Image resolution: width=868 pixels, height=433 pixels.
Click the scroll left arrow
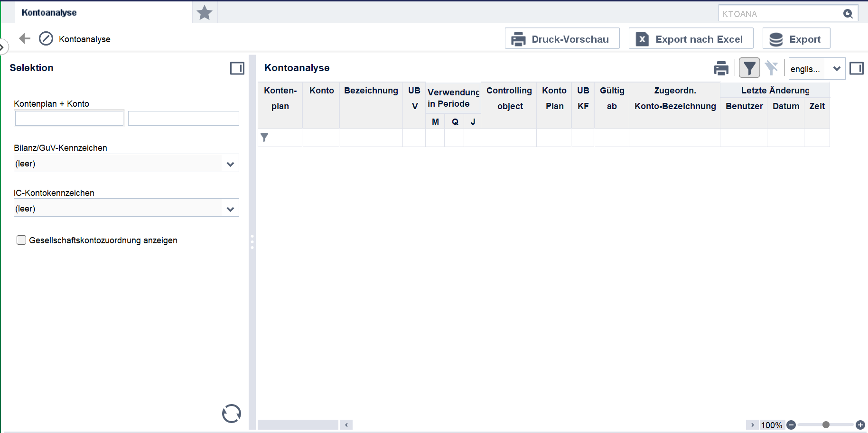[x=346, y=424]
